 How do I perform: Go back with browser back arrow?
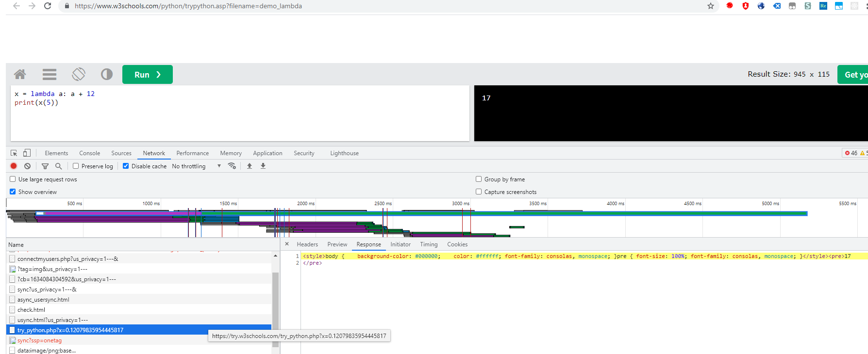[x=17, y=6]
